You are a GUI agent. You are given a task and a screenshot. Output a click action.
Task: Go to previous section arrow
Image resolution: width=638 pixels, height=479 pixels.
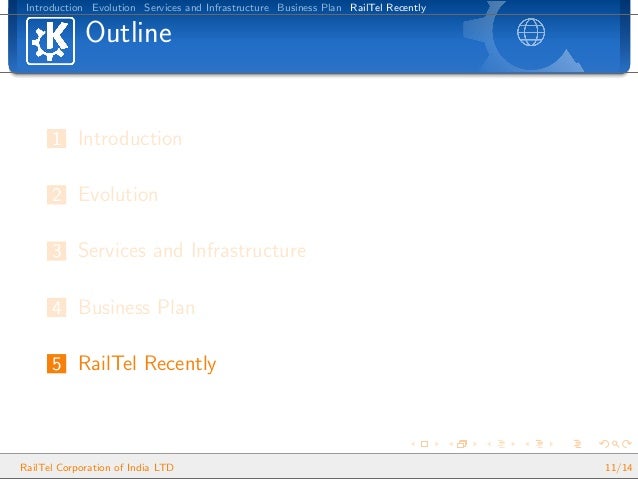528,444
